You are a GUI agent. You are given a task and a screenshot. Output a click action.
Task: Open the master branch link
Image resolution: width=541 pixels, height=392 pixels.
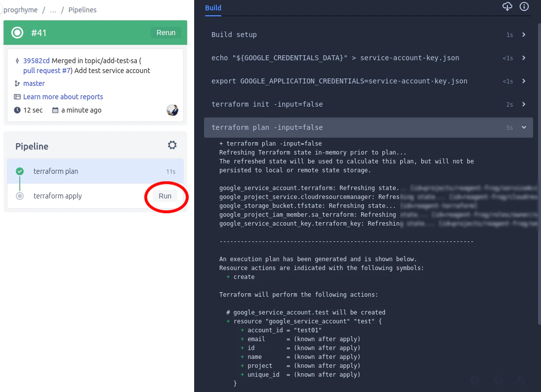pos(34,83)
